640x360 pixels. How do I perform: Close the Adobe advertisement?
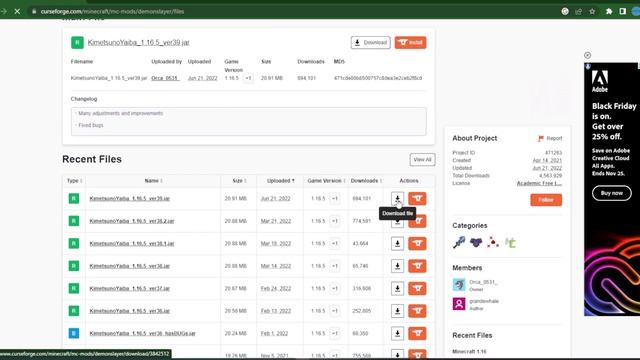pos(587,55)
